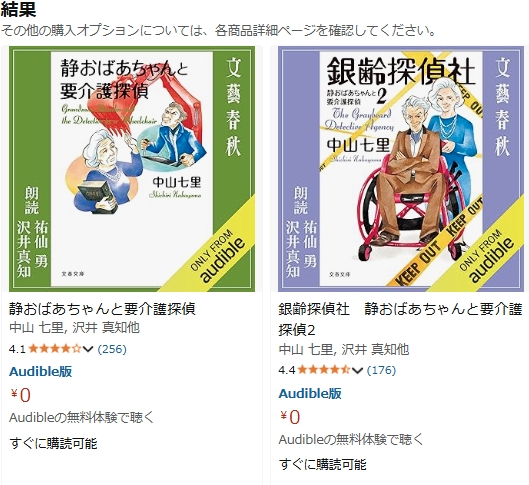Click author line 中山 七里, 沢井 真知他 under first book
This screenshot has height=485, width=529.
point(74,328)
